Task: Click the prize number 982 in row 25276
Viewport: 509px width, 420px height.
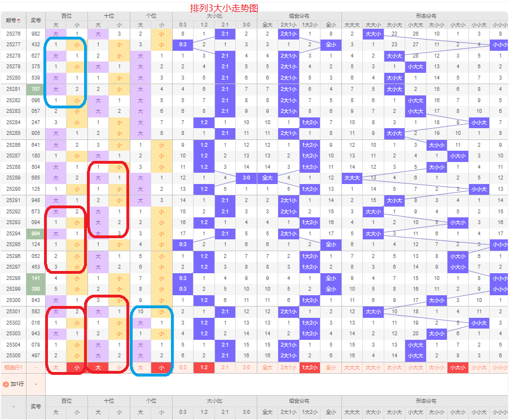Action: [x=36, y=34]
